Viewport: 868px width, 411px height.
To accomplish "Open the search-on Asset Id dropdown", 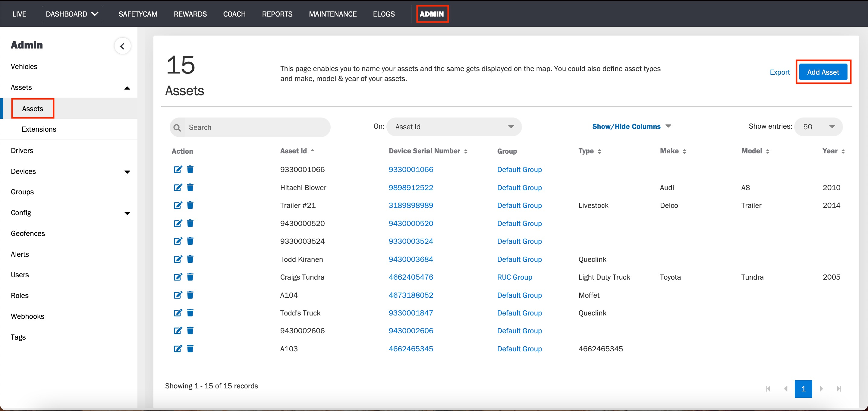I will pos(454,127).
